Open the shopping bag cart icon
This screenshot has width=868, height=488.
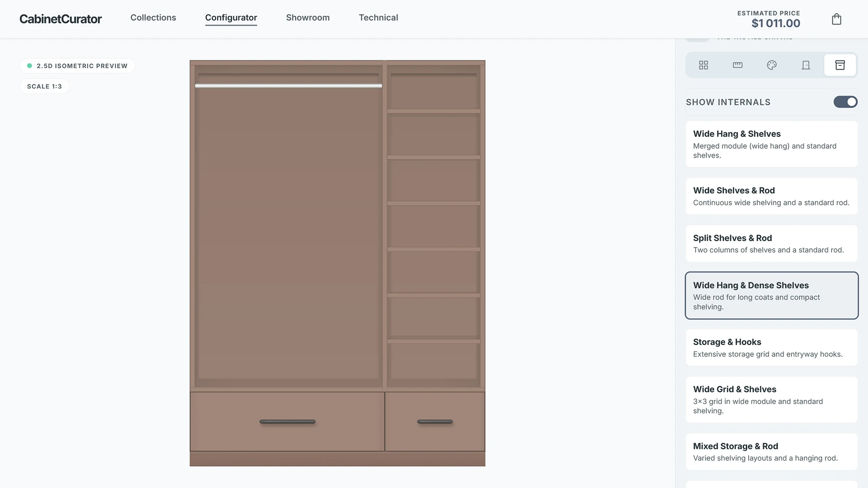(836, 19)
